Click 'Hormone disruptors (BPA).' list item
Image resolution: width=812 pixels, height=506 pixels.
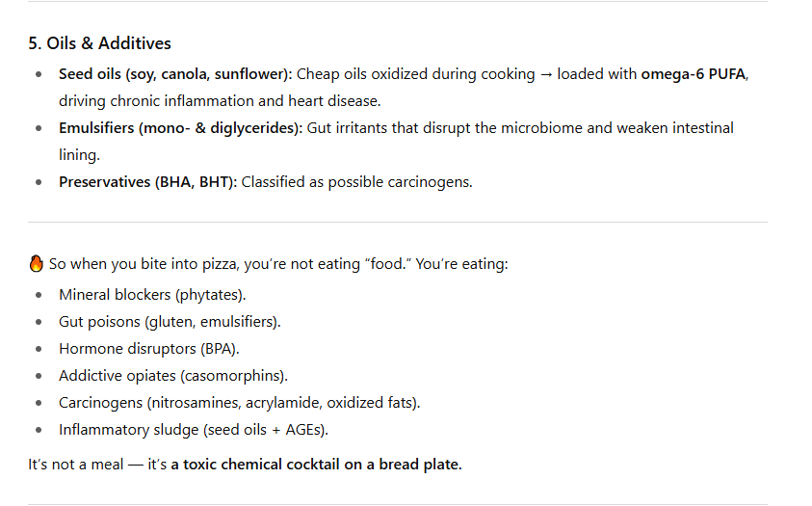(x=148, y=349)
